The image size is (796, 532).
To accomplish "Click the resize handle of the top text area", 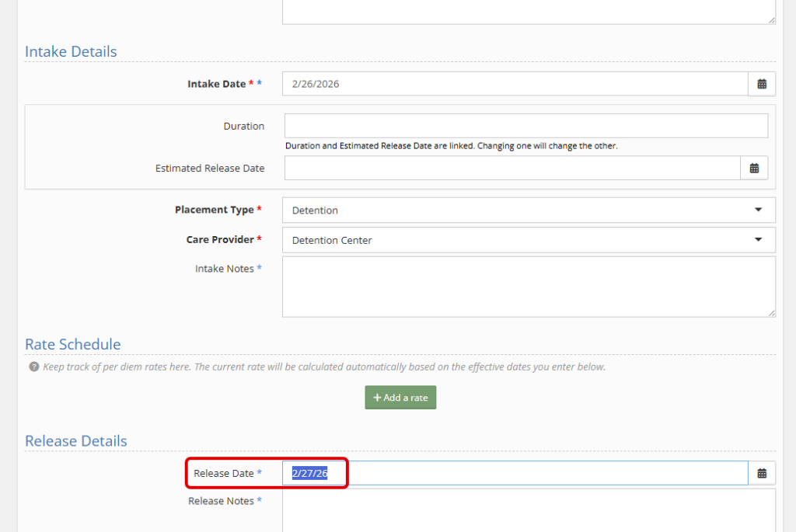I will [x=771, y=20].
